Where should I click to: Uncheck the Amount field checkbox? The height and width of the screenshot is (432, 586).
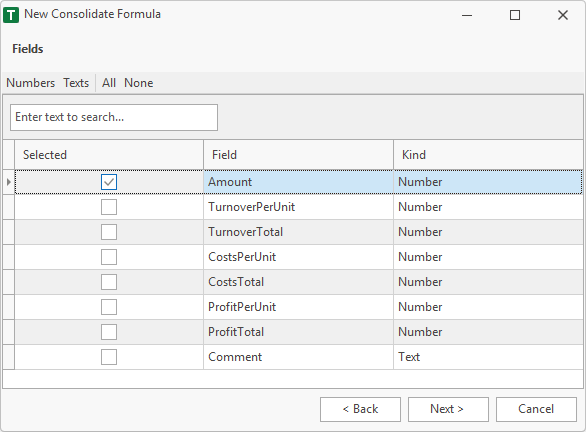[109, 182]
